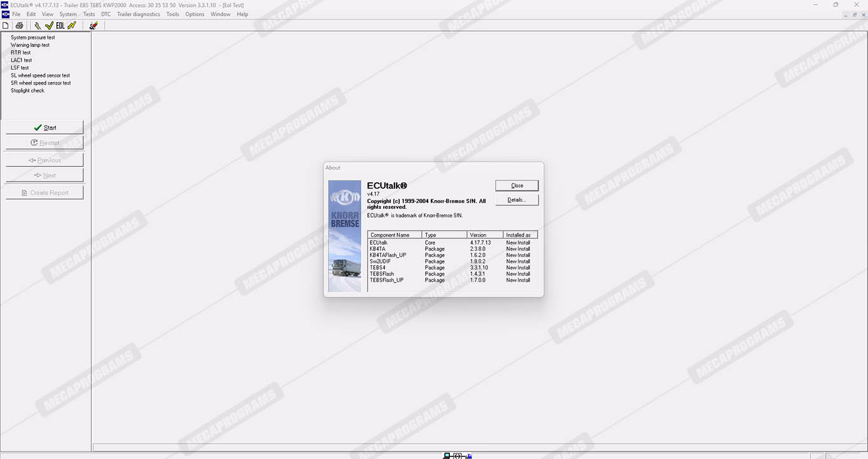Click the new document toolbar icon
This screenshot has width=868, height=459.
click(x=6, y=25)
